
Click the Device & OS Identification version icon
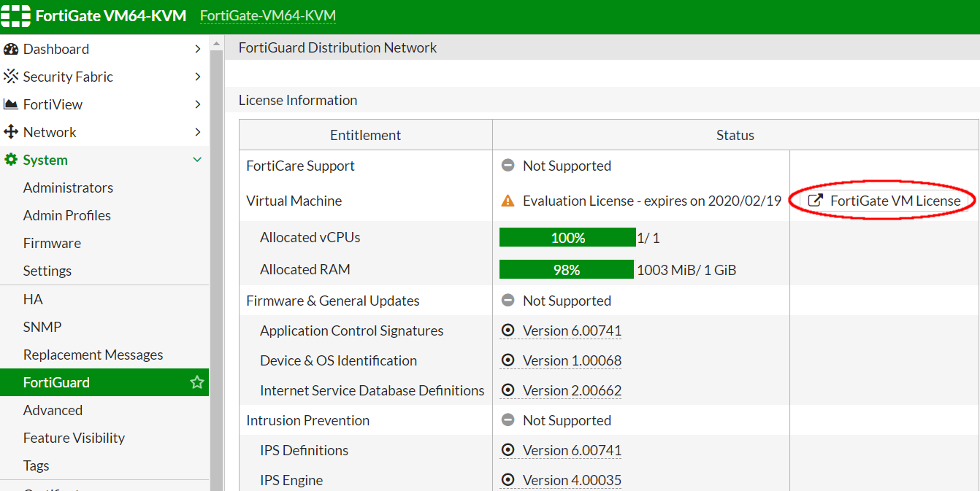508,360
